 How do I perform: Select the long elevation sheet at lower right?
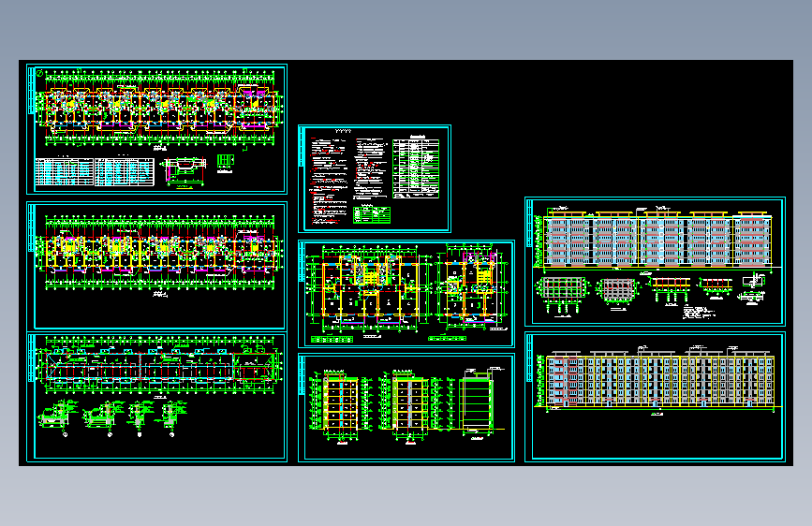pyautogui.click(x=655, y=397)
